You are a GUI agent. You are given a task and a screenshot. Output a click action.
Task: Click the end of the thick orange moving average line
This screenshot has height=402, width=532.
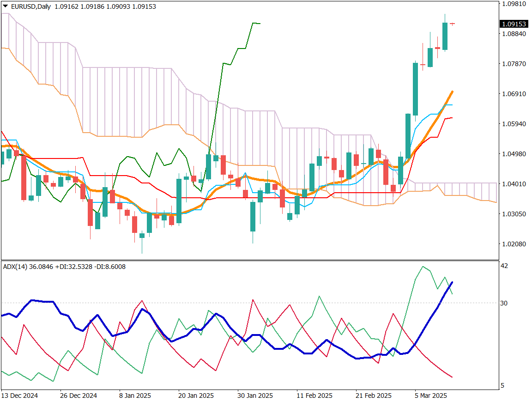[x=452, y=91]
